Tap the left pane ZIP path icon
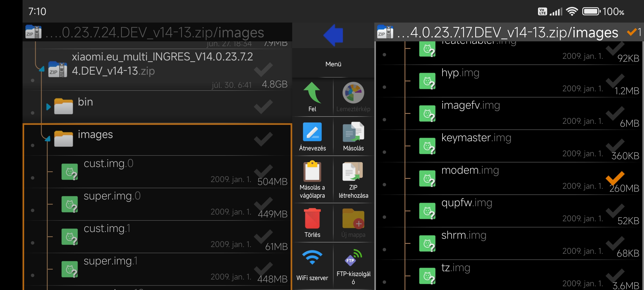This screenshot has width=644, height=290. coord(34,32)
